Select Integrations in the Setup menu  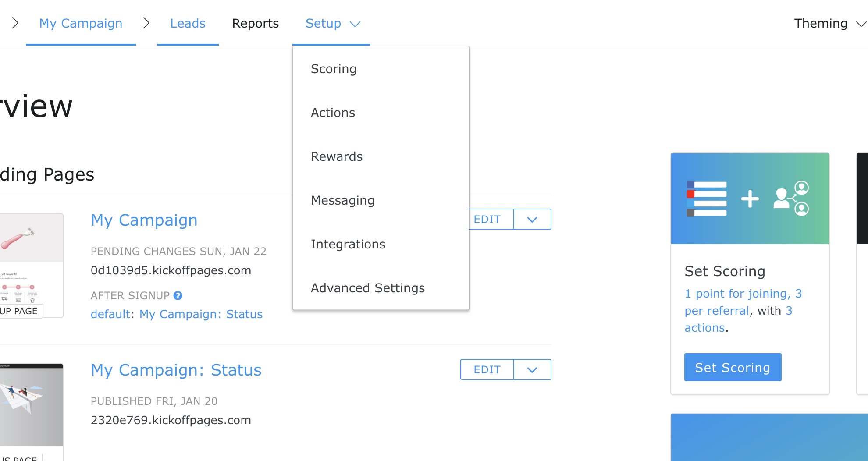click(x=348, y=244)
